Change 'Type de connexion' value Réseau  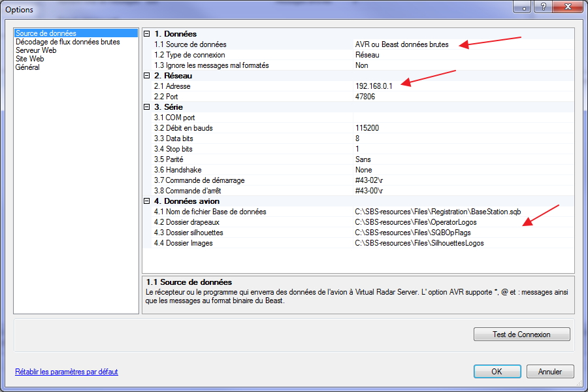[367, 55]
